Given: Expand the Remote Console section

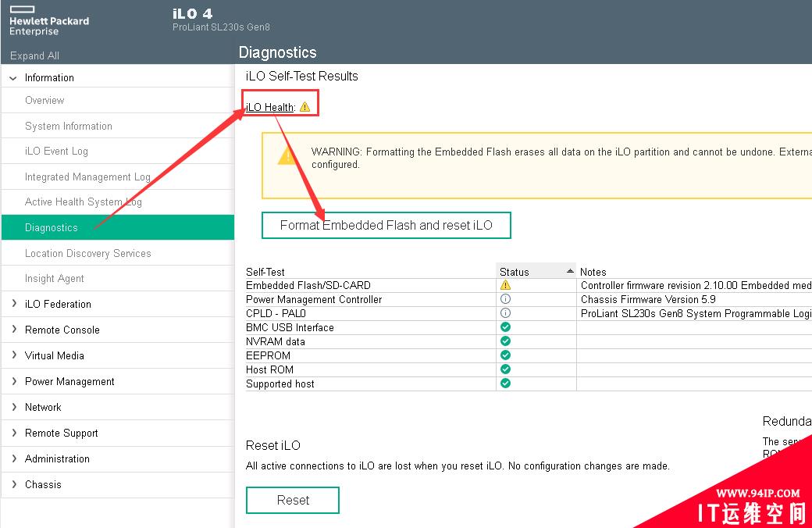Looking at the screenshot, I should (14, 330).
